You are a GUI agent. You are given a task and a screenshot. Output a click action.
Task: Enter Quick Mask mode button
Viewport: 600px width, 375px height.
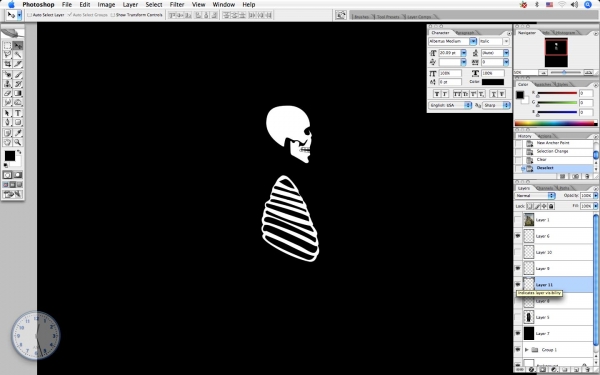point(18,175)
